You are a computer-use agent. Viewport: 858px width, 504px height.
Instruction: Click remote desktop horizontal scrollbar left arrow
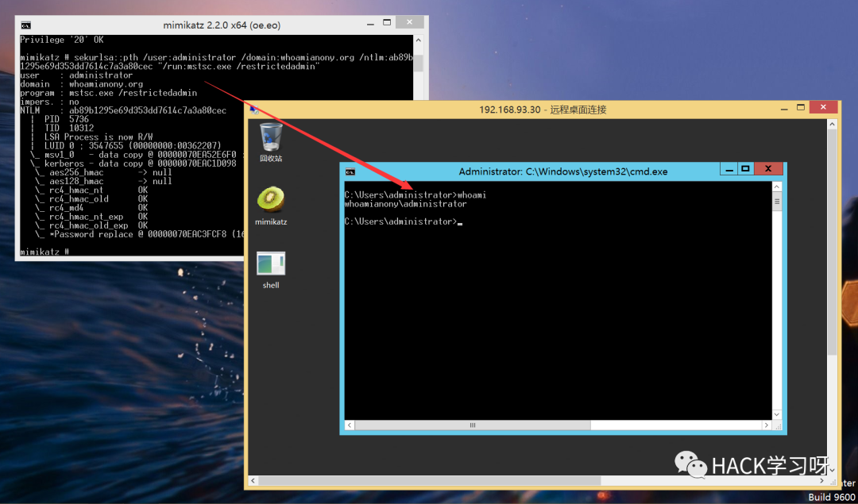[253, 480]
